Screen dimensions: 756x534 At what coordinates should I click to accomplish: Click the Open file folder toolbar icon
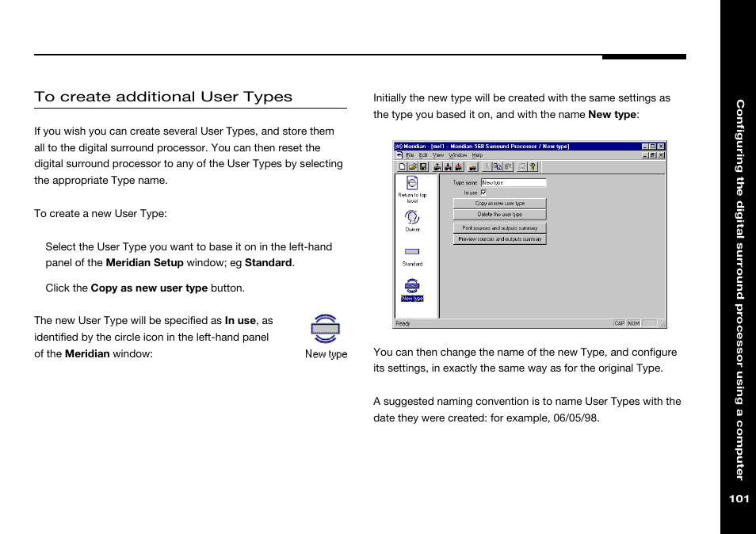tap(413, 166)
